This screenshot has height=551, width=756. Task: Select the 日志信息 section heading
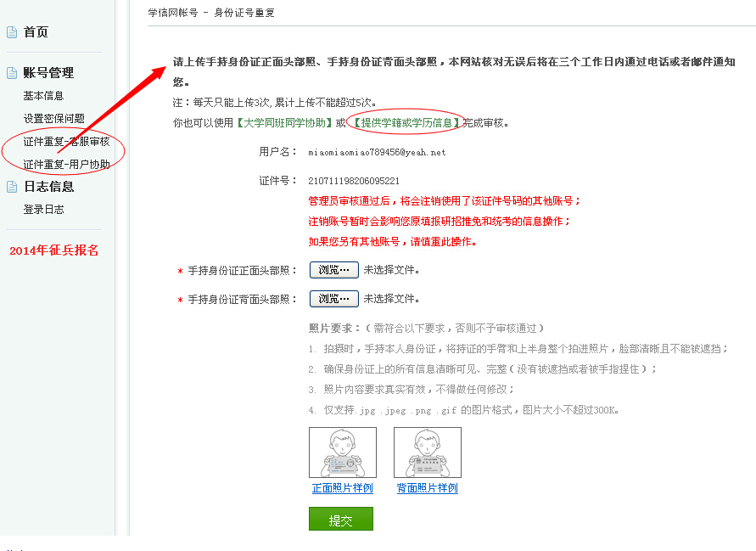(x=48, y=187)
